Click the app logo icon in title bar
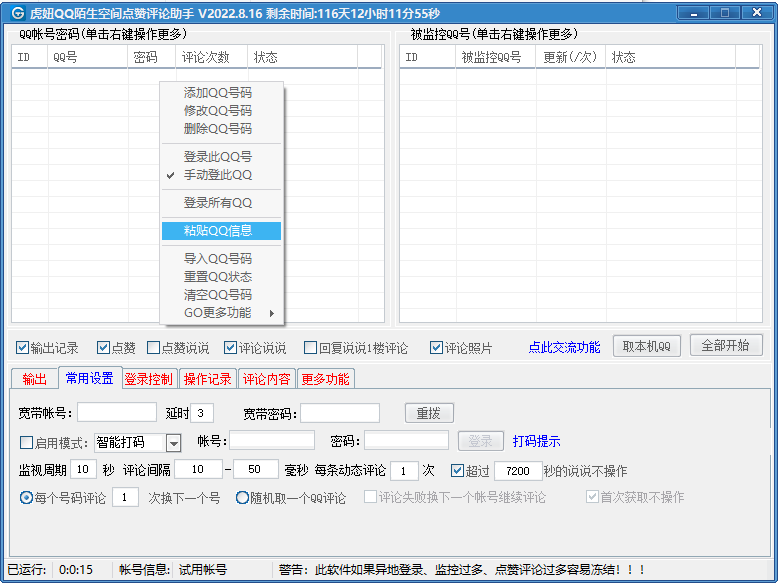778x583 pixels. (17, 12)
